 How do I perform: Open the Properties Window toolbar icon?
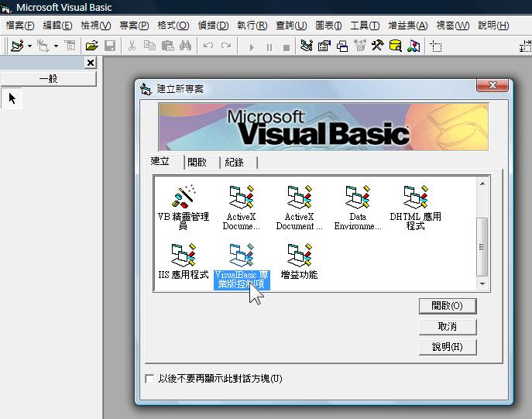[324, 46]
